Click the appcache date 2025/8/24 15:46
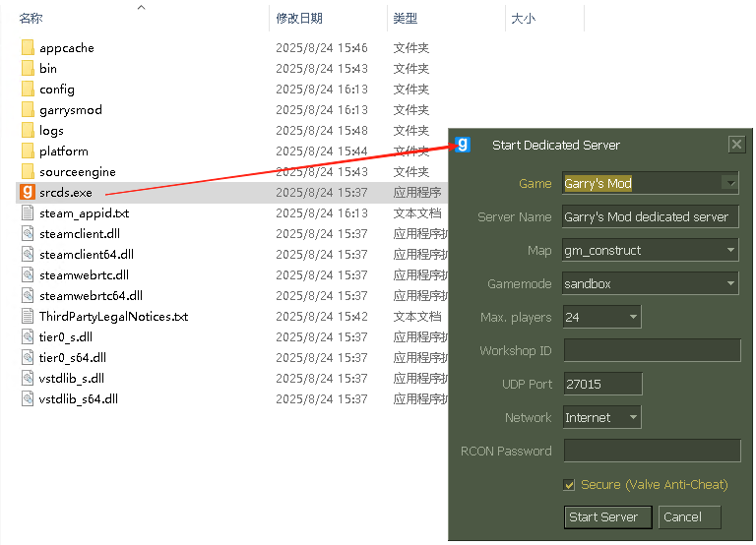This screenshot has width=756, height=545. tap(322, 47)
